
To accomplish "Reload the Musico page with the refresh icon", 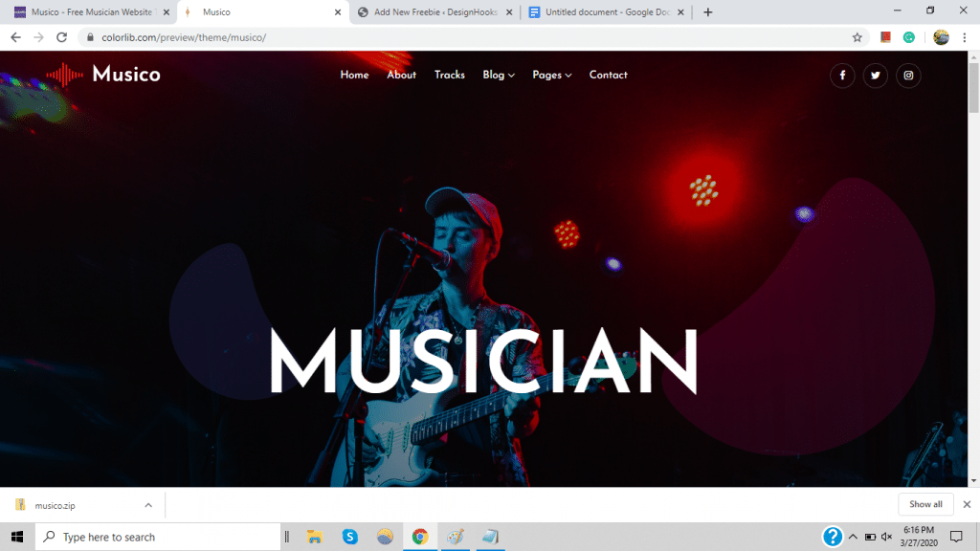I will tap(61, 37).
